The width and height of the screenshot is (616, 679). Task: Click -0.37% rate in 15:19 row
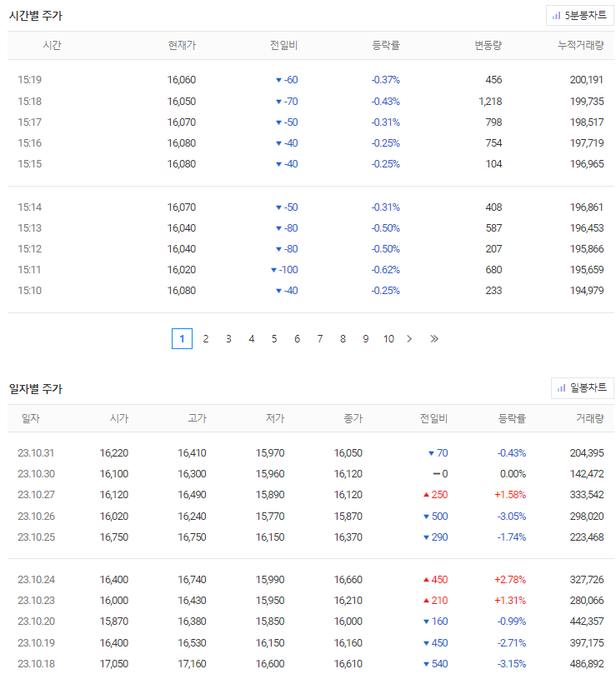[386, 80]
